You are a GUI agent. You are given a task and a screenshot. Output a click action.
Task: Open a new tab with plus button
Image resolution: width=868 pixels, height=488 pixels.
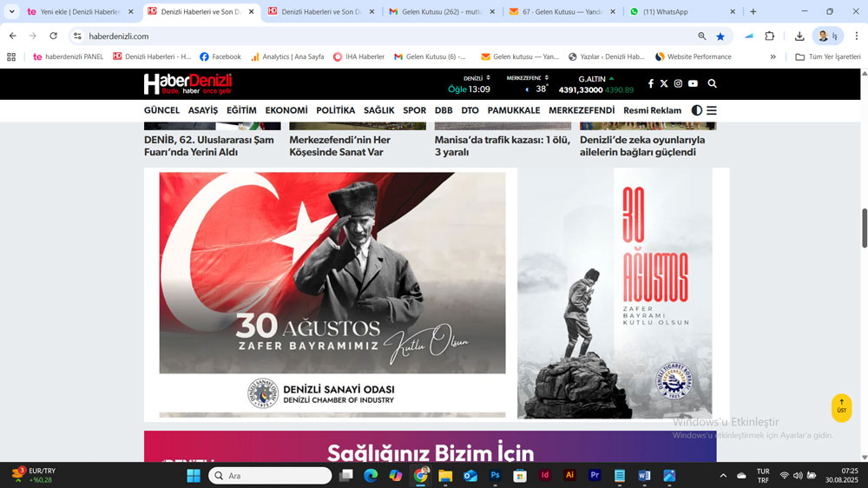[753, 11]
